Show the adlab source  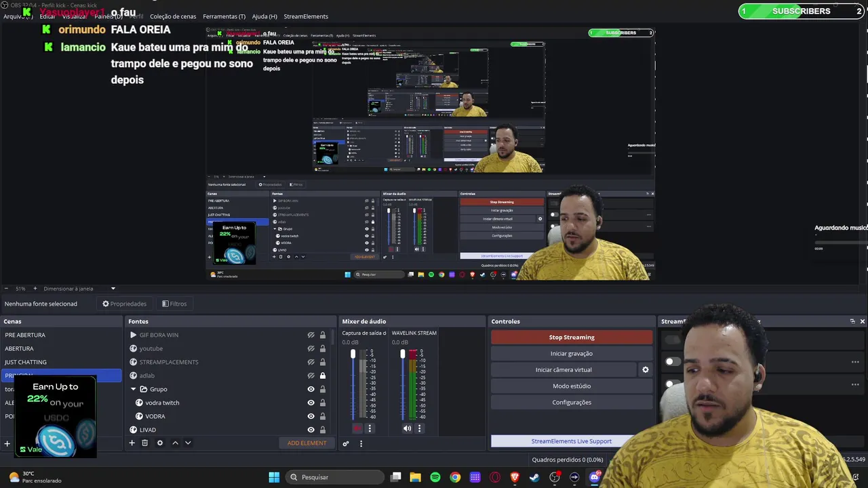311,375
